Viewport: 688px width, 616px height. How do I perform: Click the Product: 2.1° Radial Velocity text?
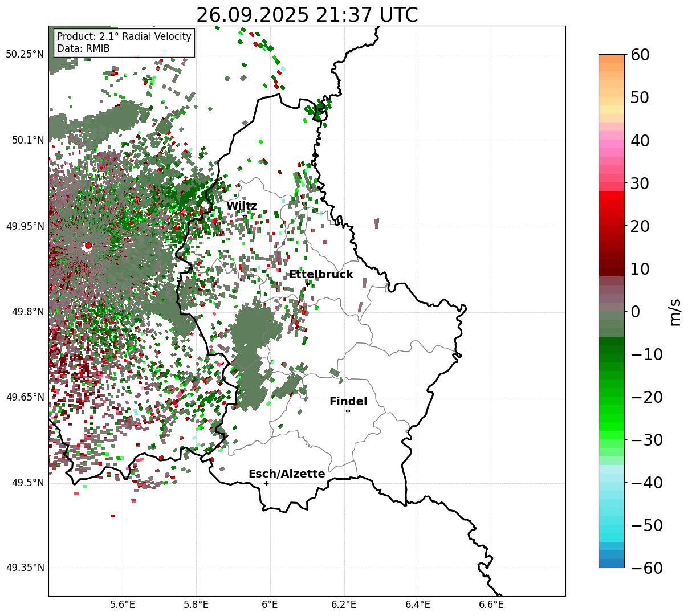pos(124,36)
